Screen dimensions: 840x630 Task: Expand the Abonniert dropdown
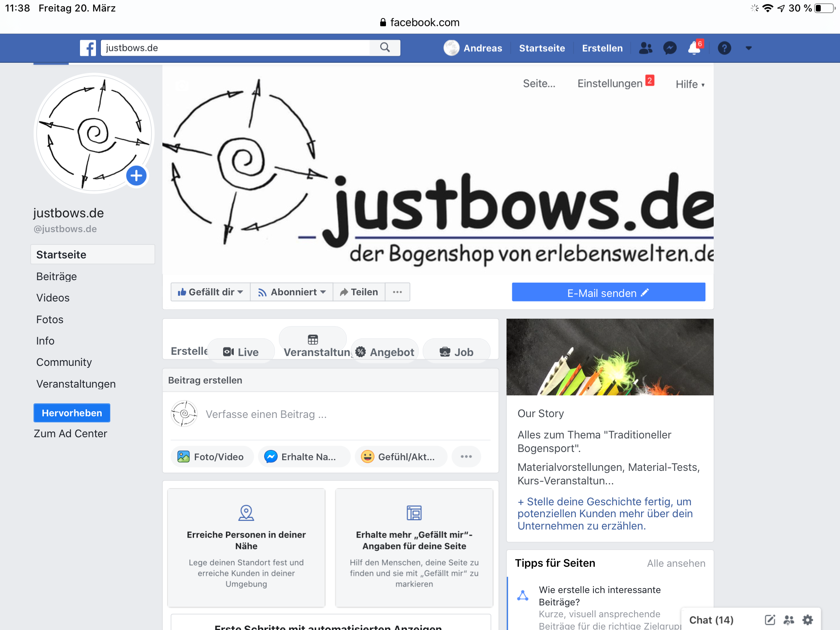[292, 292]
